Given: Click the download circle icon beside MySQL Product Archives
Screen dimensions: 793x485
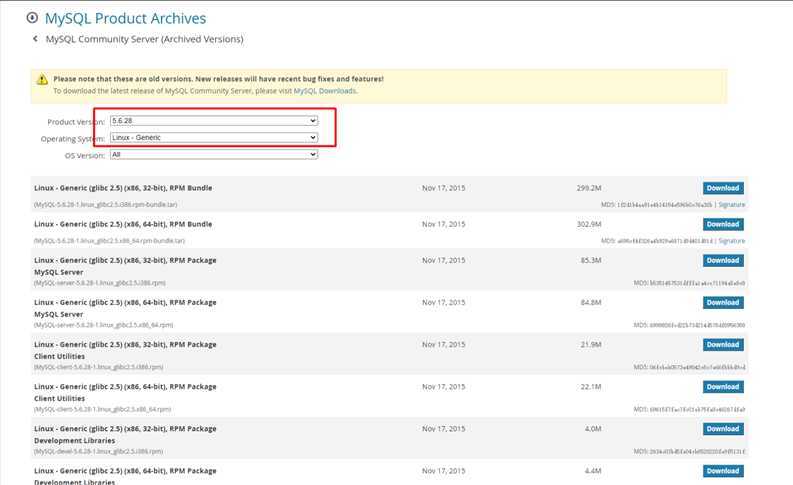Looking at the screenshot, I should point(32,18).
